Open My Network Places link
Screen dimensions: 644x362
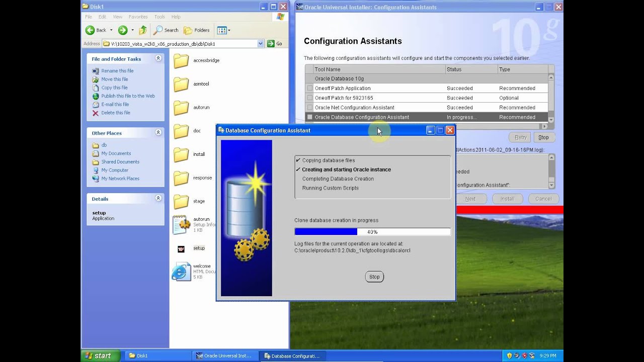120,178
